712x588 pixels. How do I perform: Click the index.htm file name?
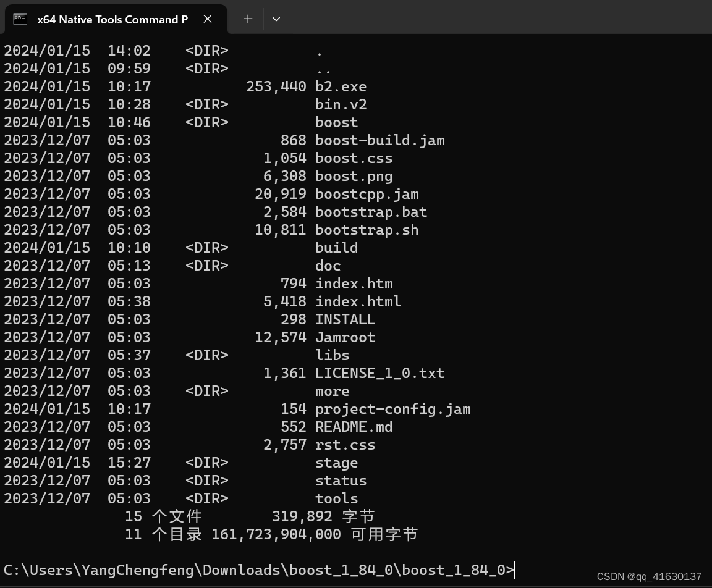click(x=354, y=283)
